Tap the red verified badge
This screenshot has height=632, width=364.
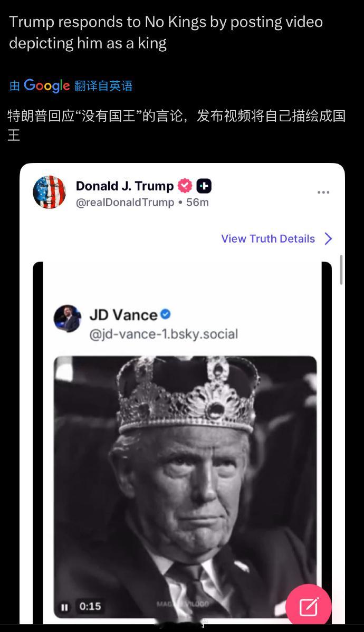coord(185,186)
